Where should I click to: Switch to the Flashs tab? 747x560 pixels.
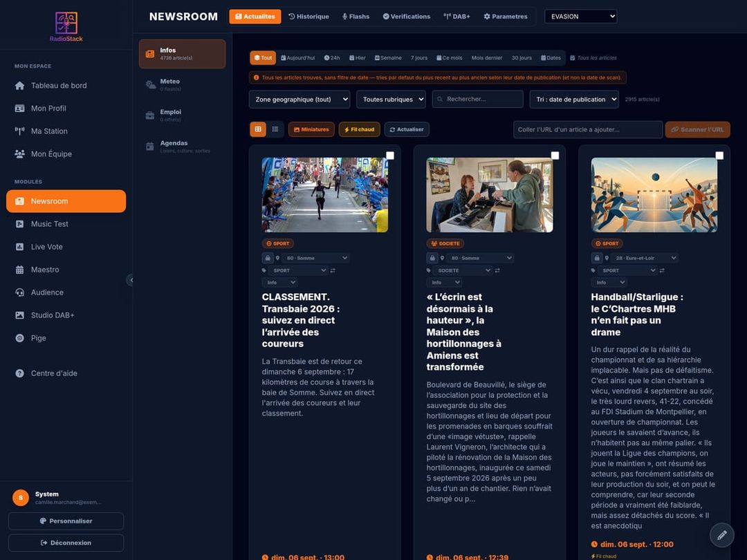tap(356, 17)
